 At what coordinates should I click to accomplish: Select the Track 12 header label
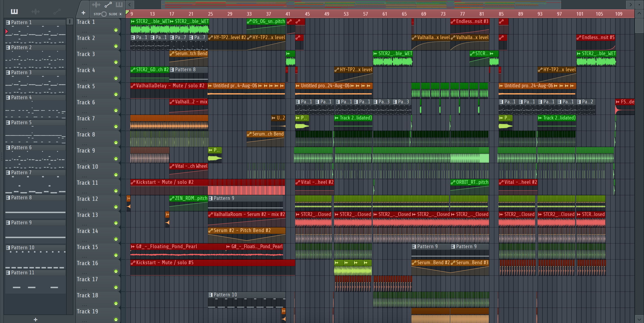(87, 199)
